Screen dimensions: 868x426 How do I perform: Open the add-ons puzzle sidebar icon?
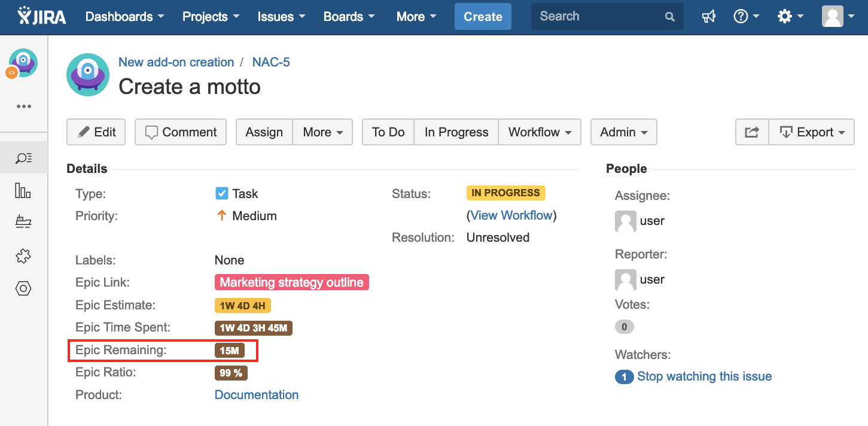[x=23, y=256]
